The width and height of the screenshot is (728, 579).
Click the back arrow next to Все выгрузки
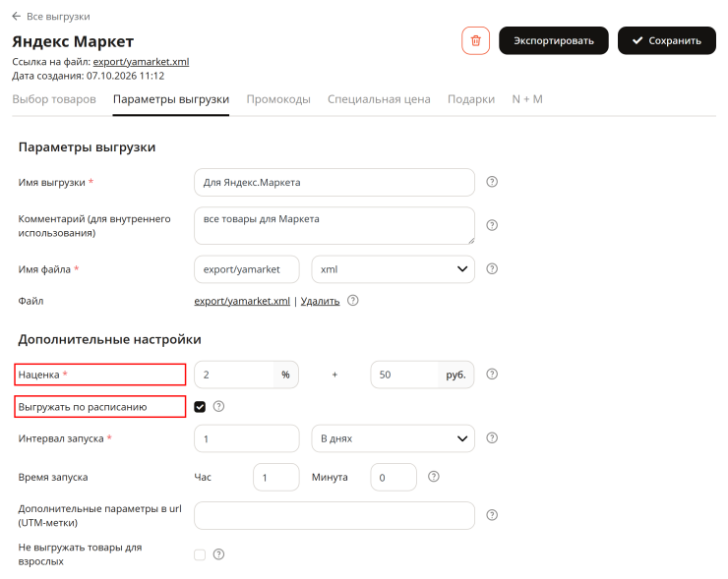(17, 17)
